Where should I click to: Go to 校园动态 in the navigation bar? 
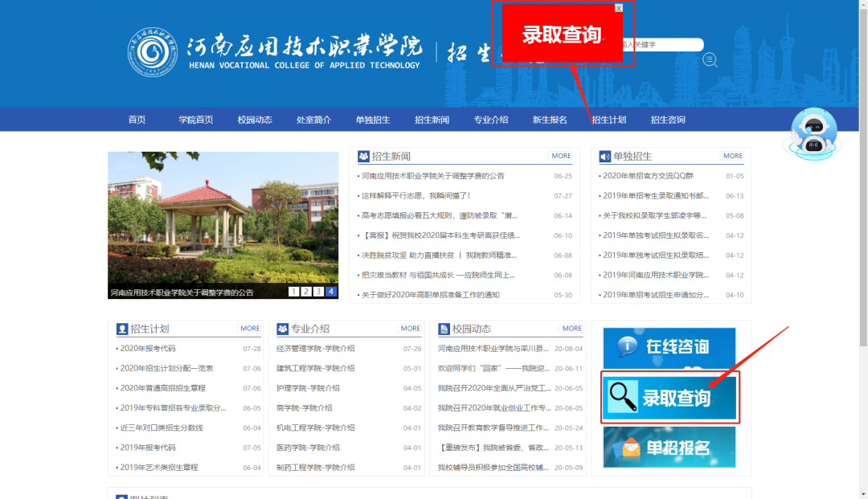click(x=255, y=120)
